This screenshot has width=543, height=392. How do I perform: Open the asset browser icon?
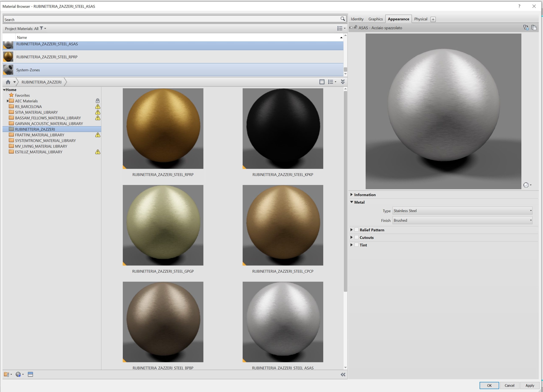(30, 375)
